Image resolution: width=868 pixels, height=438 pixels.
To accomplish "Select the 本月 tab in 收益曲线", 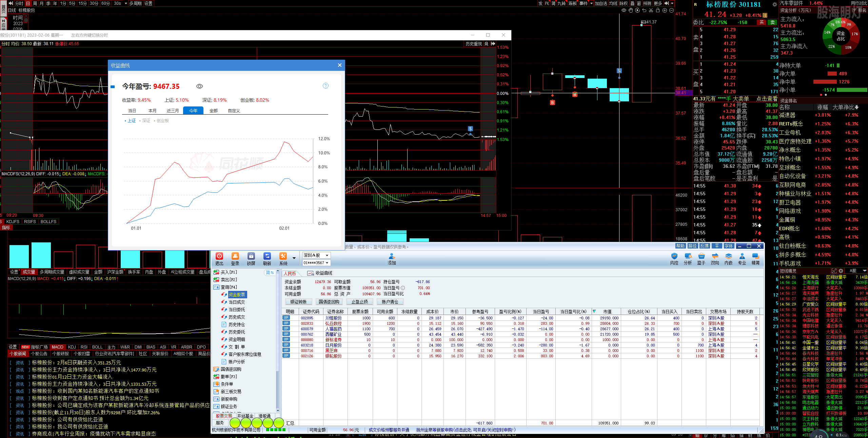I will click(153, 111).
